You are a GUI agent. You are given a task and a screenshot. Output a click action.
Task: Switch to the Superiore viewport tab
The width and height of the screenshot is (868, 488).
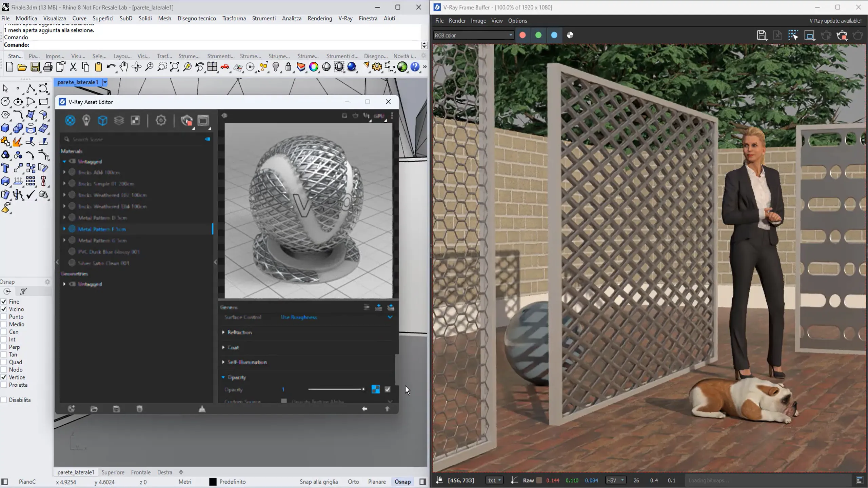pyautogui.click(x=113, y=472)
